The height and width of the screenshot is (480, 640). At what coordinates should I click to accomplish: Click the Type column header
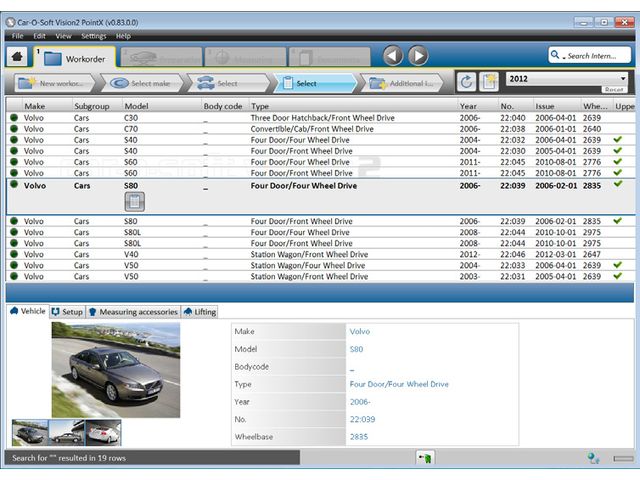click(353, 106)
